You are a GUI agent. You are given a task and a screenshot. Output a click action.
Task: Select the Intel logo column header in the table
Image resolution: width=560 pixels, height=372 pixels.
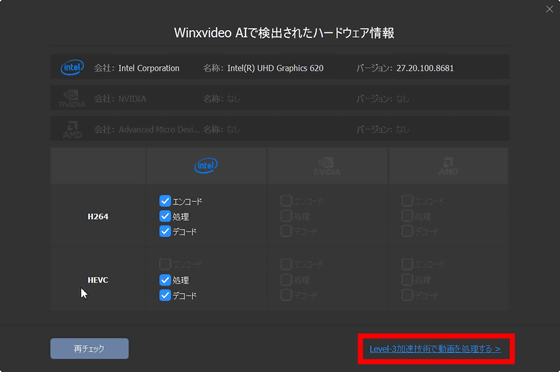click(x=206, y=166)
